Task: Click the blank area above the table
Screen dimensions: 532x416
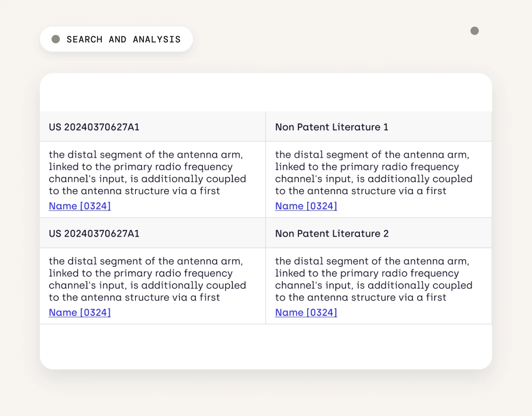Action: tap(266, 92)
